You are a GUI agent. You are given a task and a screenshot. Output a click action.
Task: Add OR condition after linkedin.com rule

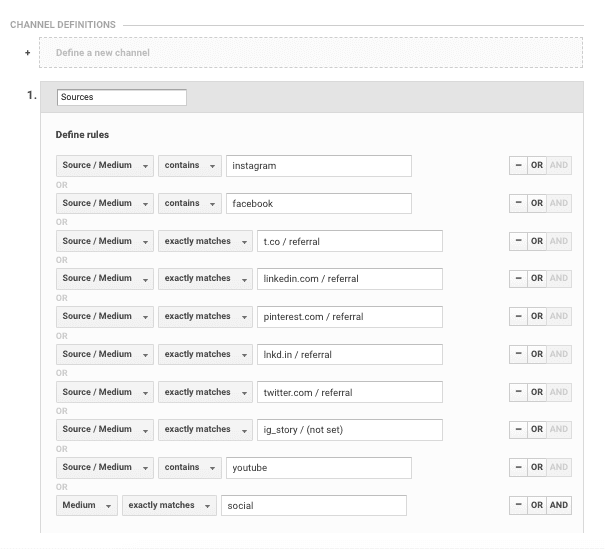(537, 279)
